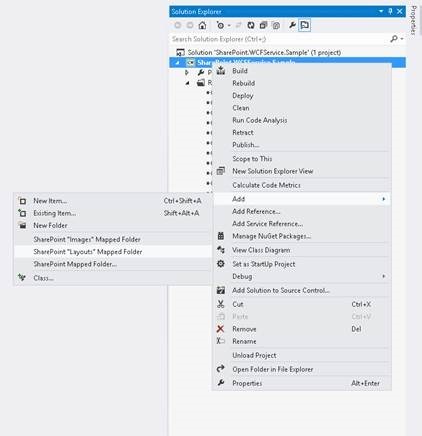Click the Home icon in Solution Explorer toolbar
Screen dimensions: 422x436
coord(202,25)
